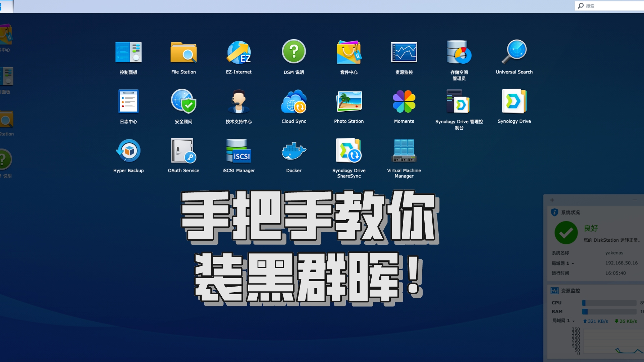Viewport: 644px width, 362px height.
Task: Open Docker app icon
Action: 294,151
